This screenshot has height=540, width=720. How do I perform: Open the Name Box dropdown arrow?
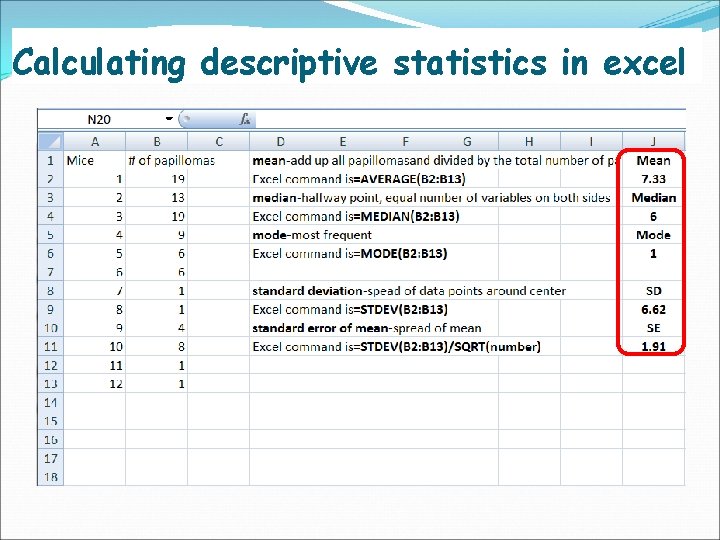169,119
